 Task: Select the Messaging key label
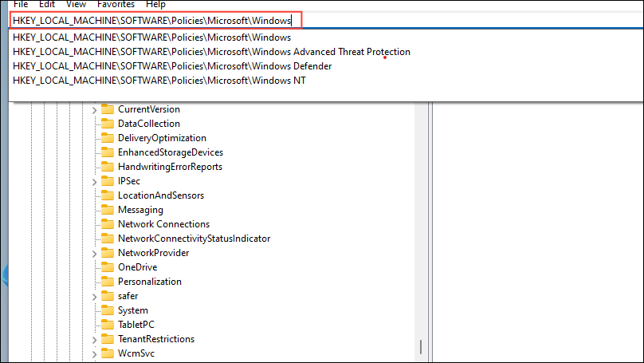pos(140,210)
